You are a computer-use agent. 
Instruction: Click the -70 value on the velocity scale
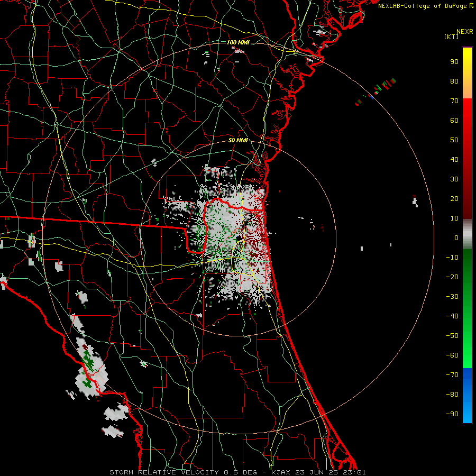[452, 375]
